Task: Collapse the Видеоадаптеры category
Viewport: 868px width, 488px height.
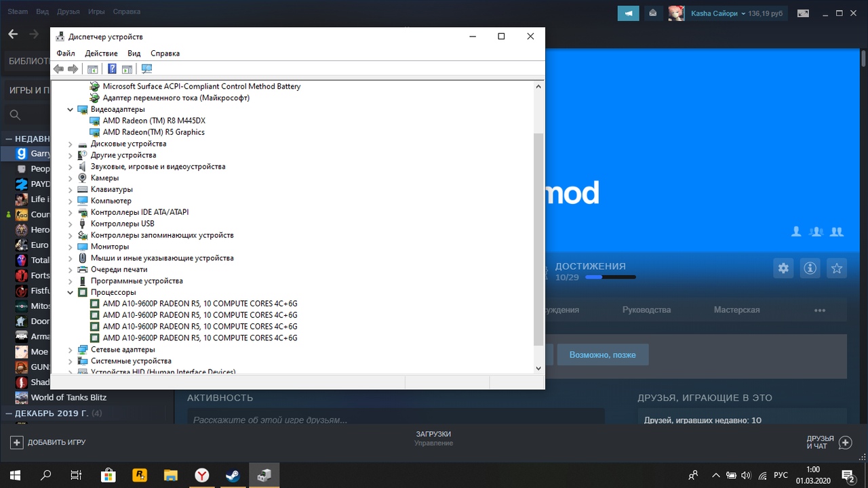Action: click(x=70, y=109)
